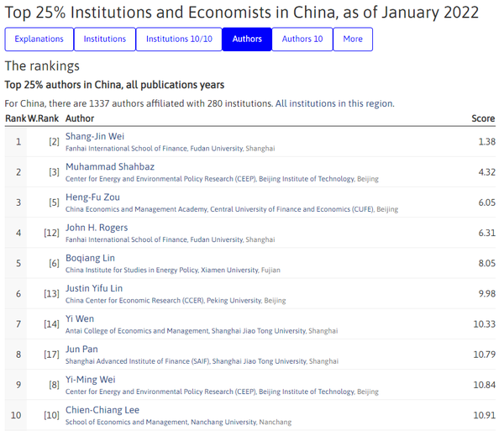Click on author Yi Wen
Screen dimensions: 504x431
[x=79, y=318]
